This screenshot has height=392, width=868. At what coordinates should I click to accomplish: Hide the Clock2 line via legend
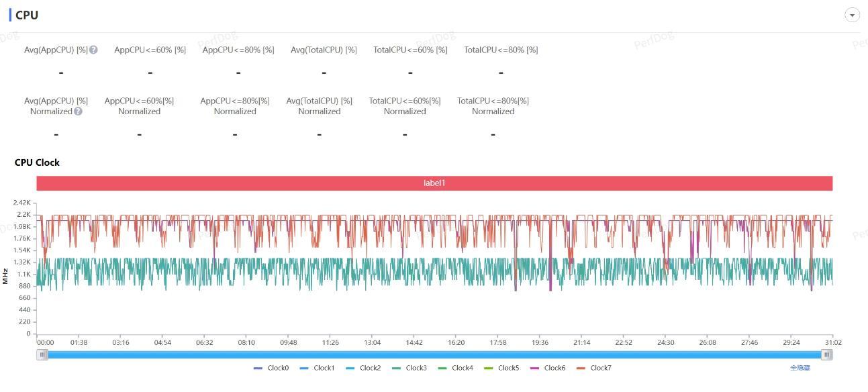[363, 368]
